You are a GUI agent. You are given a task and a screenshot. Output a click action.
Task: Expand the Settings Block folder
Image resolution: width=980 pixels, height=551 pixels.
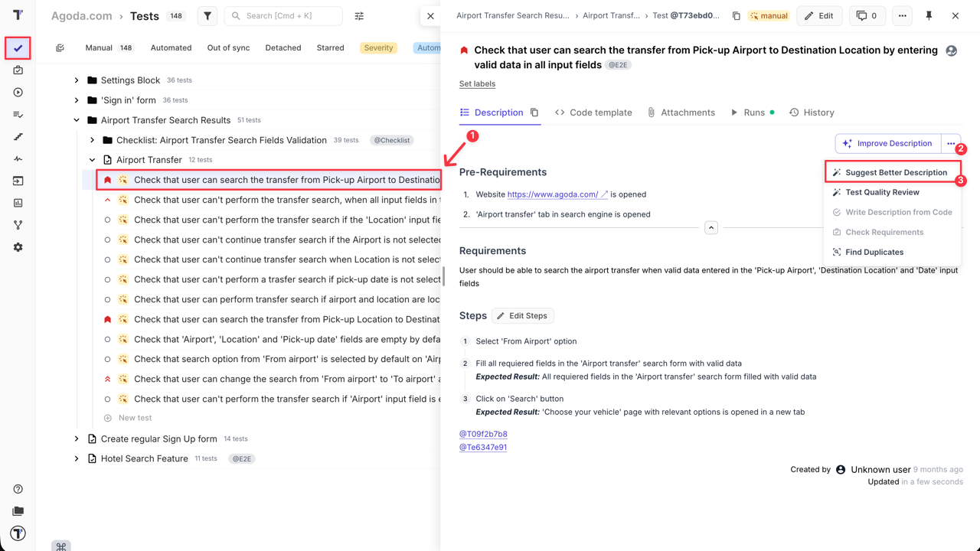(x=75, y=80)
